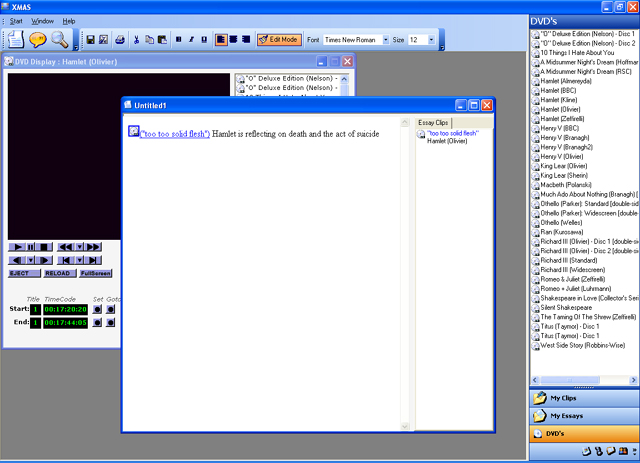Select Ran (Kurosawa) in DVD's list
This screenshot has height=463, width=640.
point(562,232)
